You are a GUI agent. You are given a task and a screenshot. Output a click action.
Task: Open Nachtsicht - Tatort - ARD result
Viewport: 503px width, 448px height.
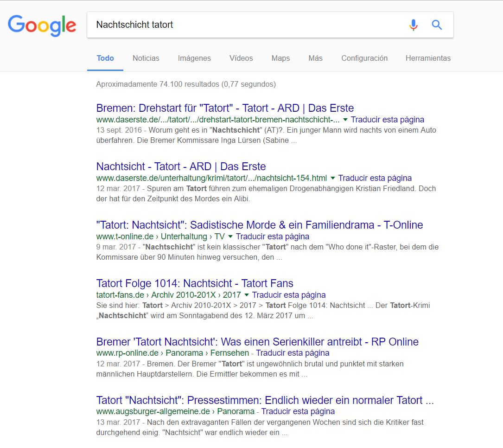[x=181, y=166]
